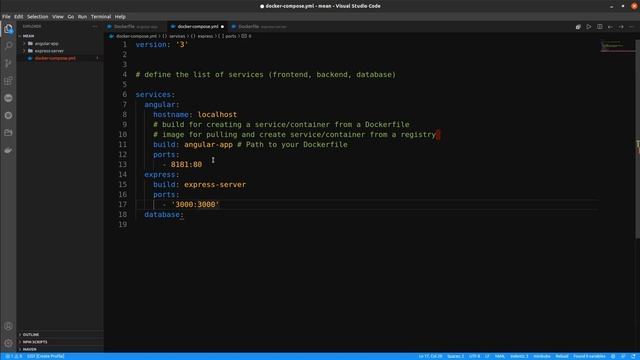This screenshot has width=640, height=360.
Task: Select docker-compose.yml in the Explorer tree
Action: point(60,58)
